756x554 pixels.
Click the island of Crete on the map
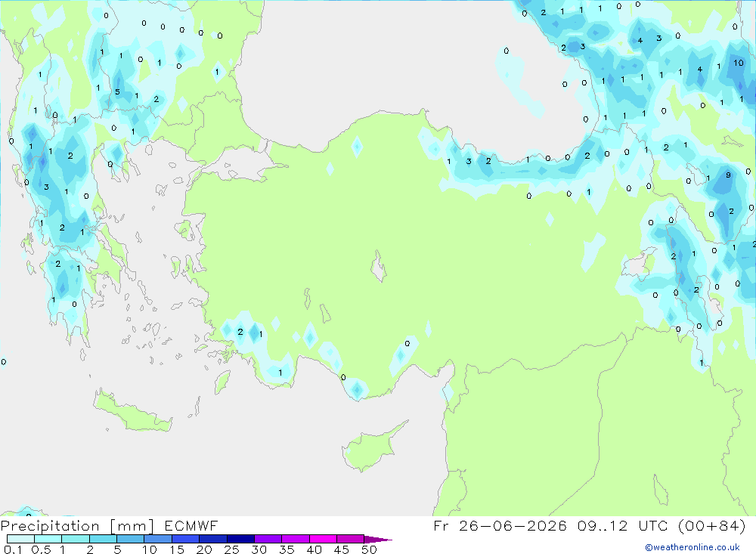point(132,413)
